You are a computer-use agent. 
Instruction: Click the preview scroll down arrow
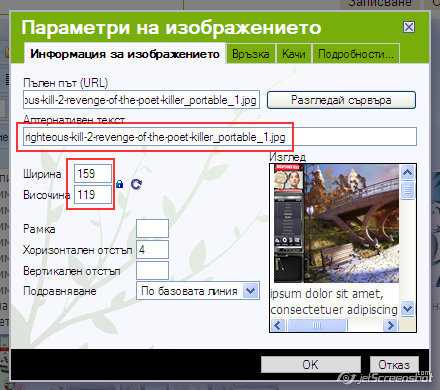[x=407, y=308]
